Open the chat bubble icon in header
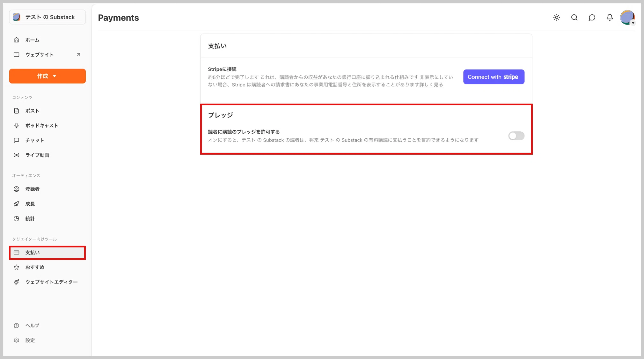The width and height of the screenshot is (644, 359). click(592, 18)
